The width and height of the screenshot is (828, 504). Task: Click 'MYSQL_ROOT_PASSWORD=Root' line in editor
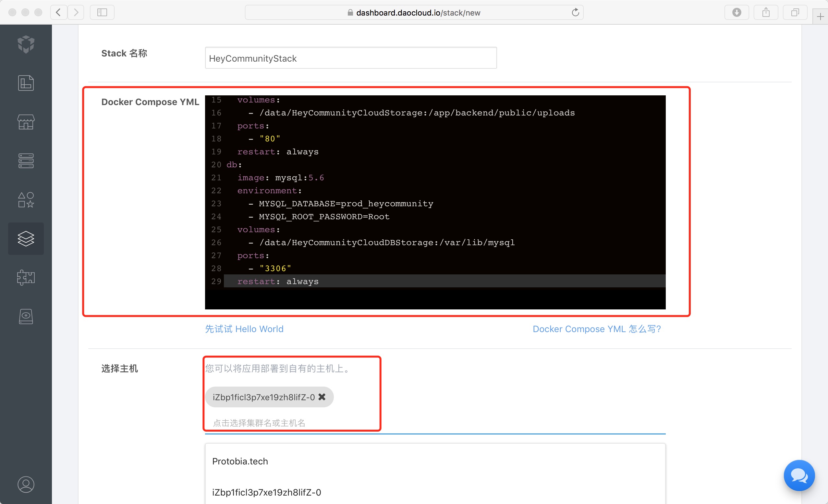coord(324,217)
